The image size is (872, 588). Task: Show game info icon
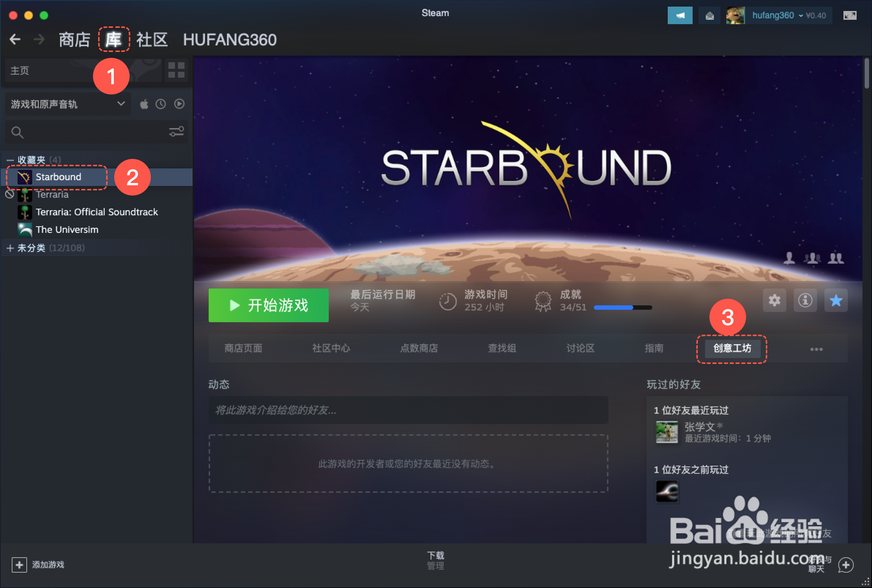(x=805, y=300)
